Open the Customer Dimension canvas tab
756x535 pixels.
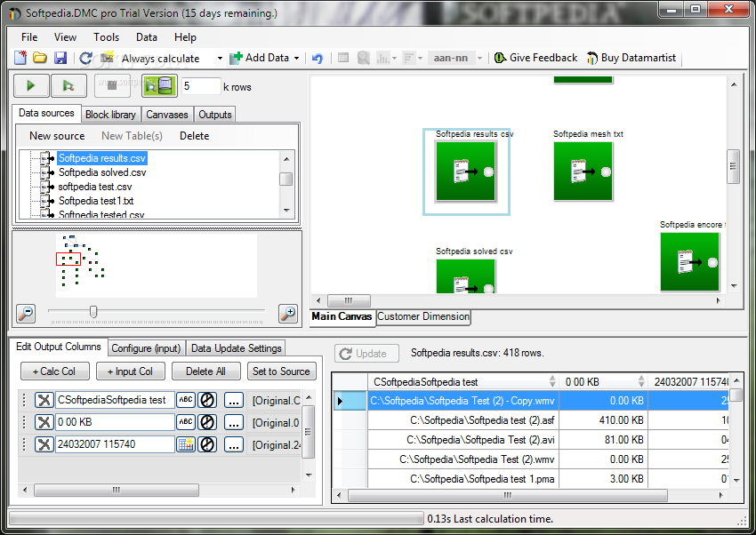click(423, 316)
